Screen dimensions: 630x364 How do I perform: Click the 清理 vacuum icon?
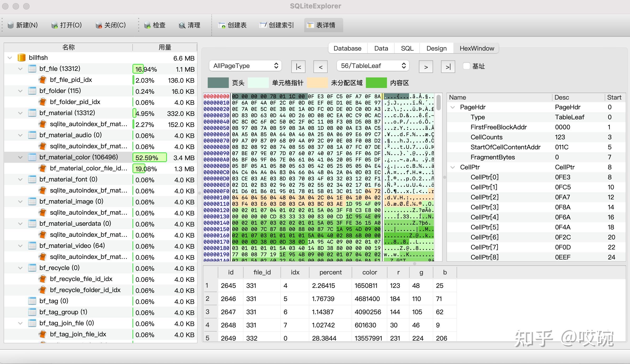click(x=182, y=25)
